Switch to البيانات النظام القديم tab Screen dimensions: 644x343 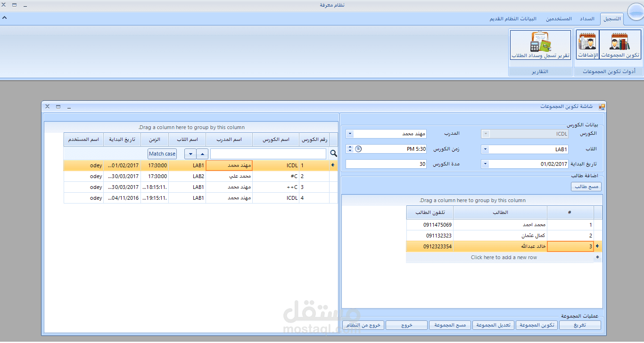pyautogui.click(x=512, y=19)
